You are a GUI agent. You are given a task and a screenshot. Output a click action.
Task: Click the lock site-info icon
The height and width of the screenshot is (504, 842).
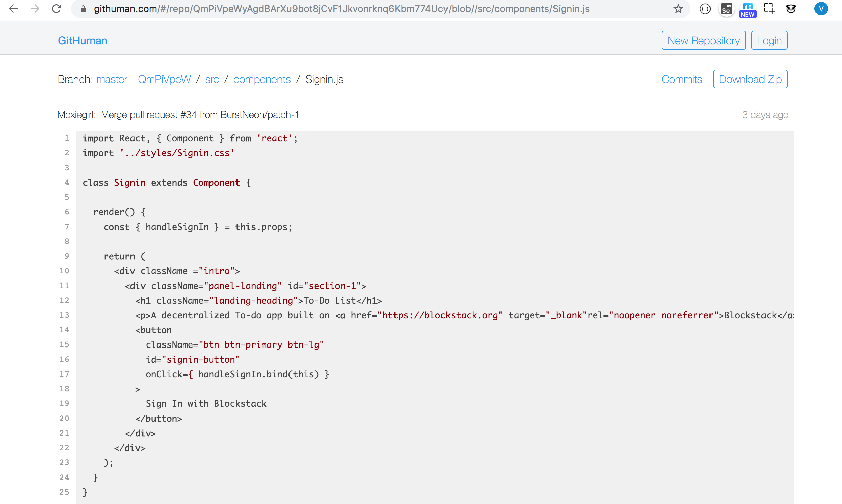[x=83, y=9]
